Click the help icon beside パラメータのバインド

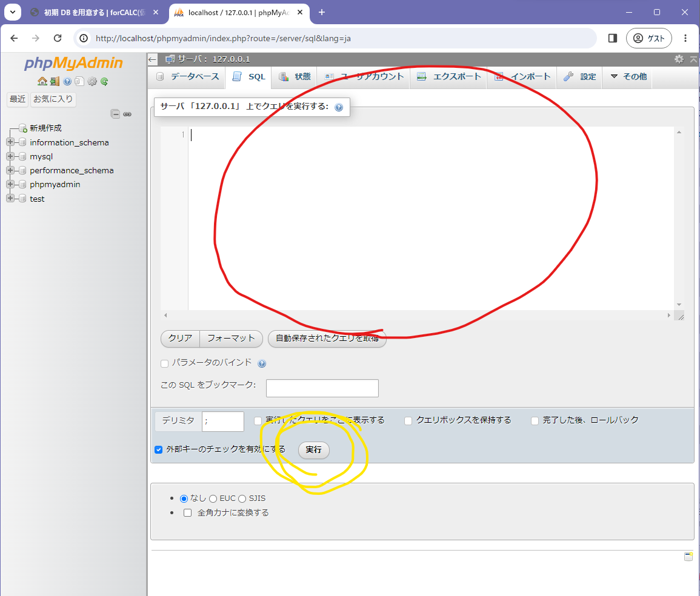coord(262,364)
